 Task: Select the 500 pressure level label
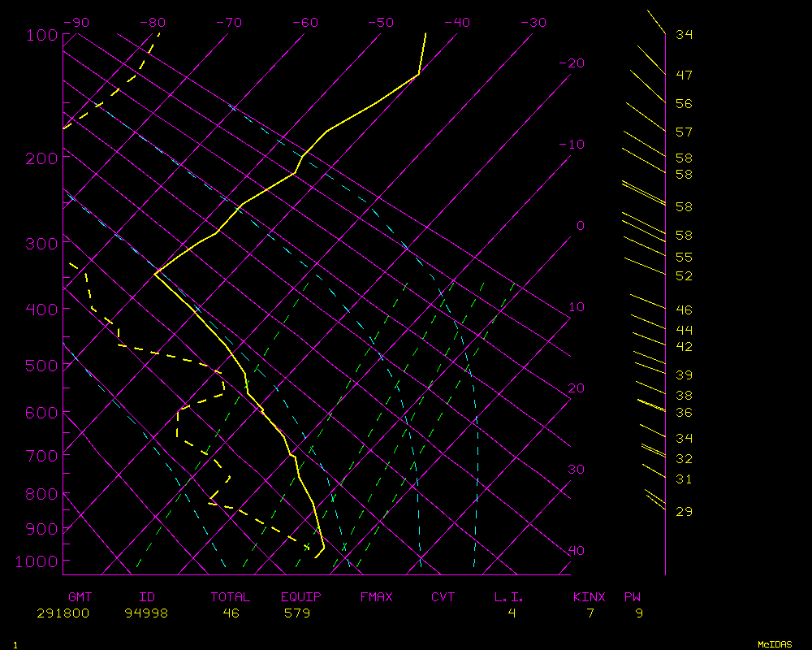coord(41,366)
